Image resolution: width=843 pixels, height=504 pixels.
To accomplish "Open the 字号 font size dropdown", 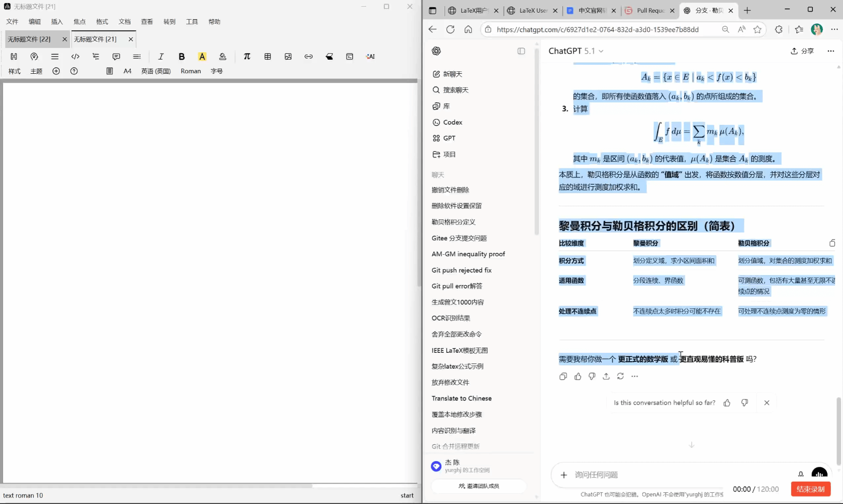I will tap(217, 71).
